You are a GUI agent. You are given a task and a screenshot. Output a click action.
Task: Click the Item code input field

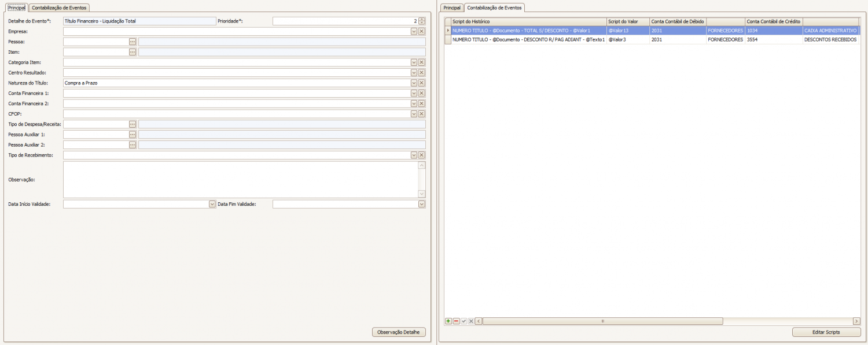[x=96, y=52]
